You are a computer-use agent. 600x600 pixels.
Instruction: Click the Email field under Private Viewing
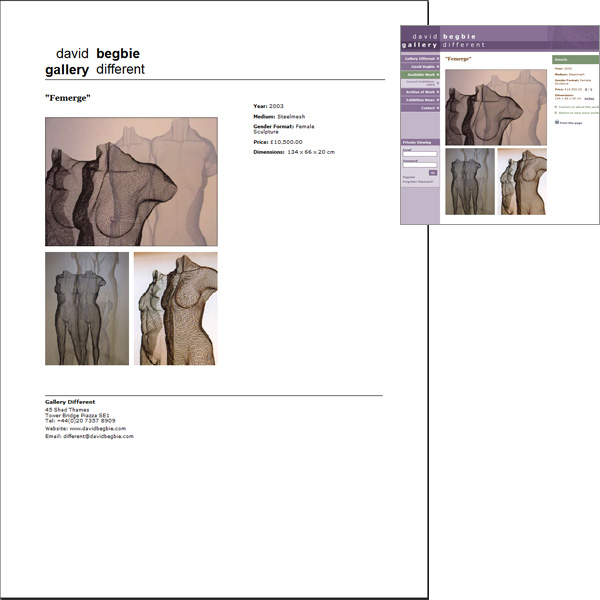click(x=420, y=154)
